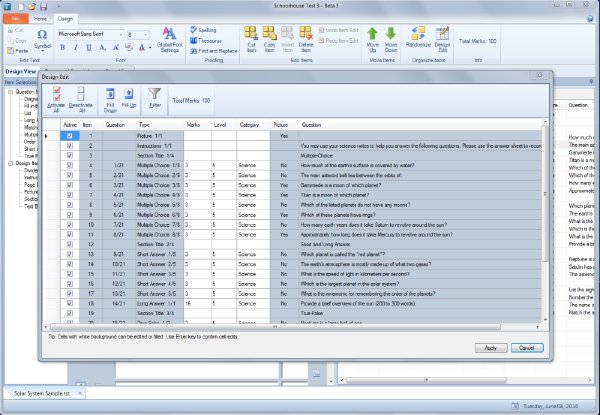Image resolution: width=600 pixels, height=415 pixels.
Task: Toggle the Active checkbox for item 18
Action: (70, 303)
